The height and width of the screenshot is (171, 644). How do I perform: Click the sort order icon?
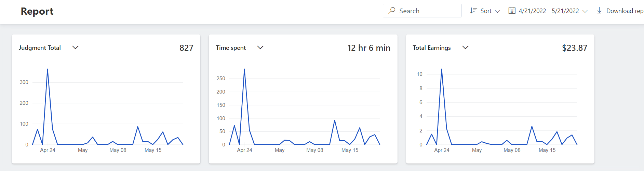pos(473,11)
